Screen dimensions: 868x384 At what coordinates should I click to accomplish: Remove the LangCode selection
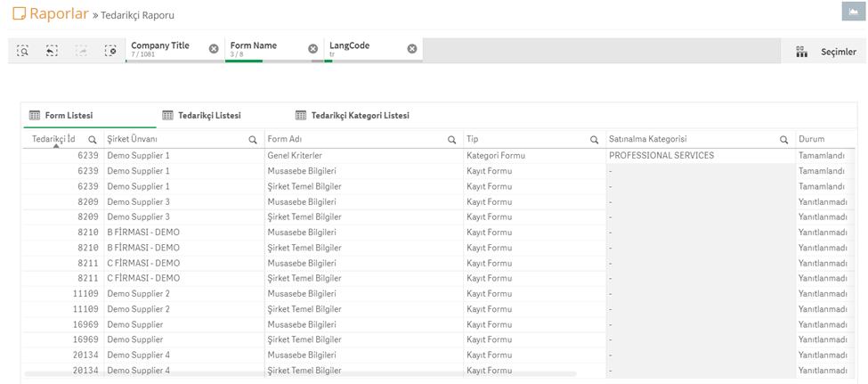pyautogui.click(x=412, y=49)
